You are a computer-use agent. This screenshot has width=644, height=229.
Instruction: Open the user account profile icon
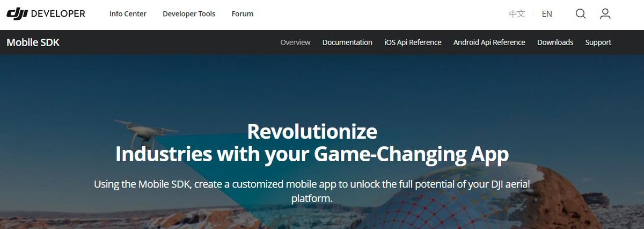coord(605,14)
